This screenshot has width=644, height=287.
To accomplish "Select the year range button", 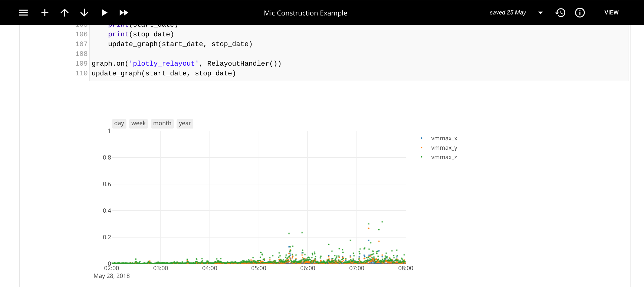I will click(x=185, y=123).
